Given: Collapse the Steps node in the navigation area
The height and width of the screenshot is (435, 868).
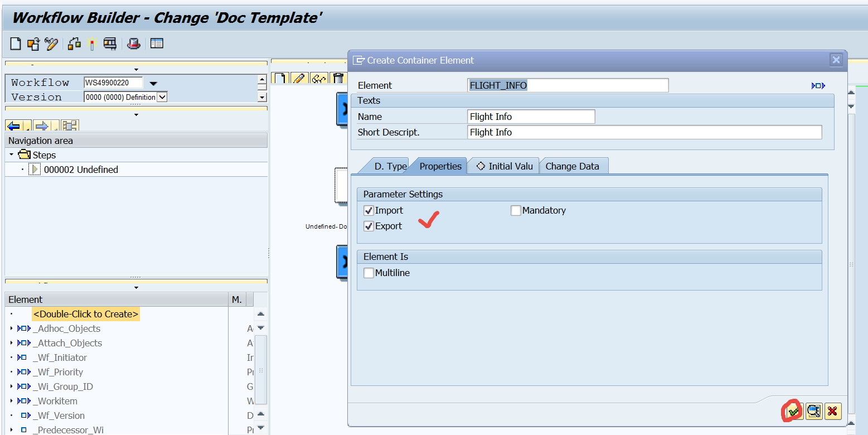Looking at the screenshot, I should pyautogui.click(x=12, y=155).
